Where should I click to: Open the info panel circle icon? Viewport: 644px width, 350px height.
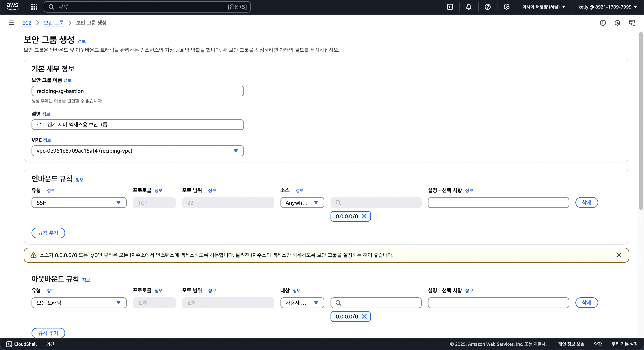point(603,23)
